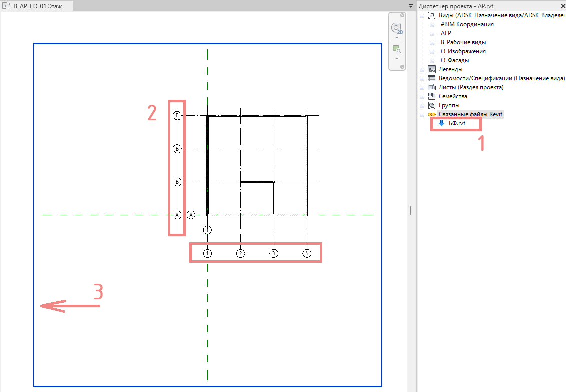Select grid bubble number 3
Image resolution: width=566 pixels, height=392 pixels.
point(274,253)
